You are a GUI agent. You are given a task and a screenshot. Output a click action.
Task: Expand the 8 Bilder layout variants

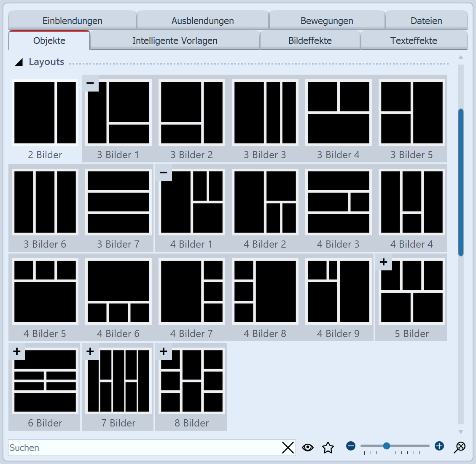click(164, 351)
